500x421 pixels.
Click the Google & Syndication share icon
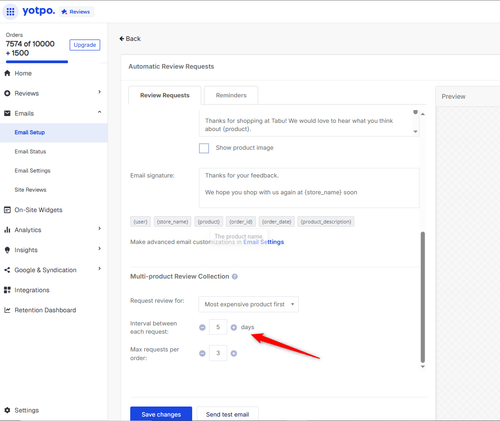click(7, 270)
